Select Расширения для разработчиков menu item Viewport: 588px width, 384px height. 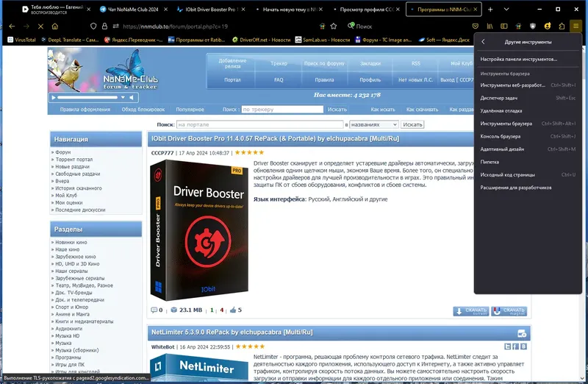coord(528,188)
